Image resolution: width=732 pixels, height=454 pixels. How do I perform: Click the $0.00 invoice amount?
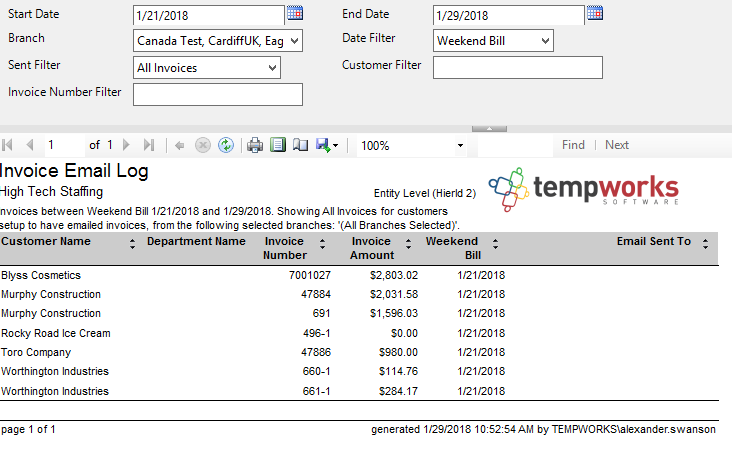(404, 333)
